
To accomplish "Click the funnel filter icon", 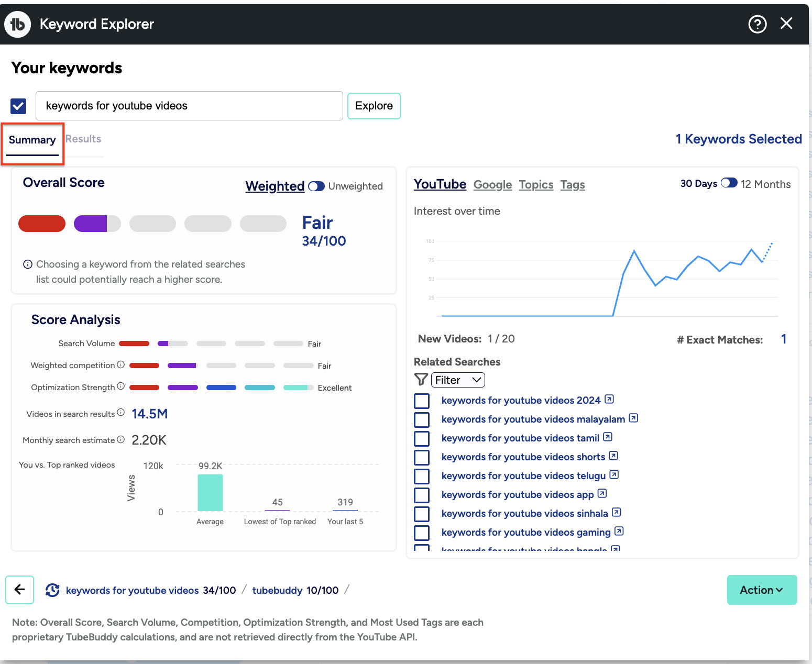I will click(421, 379).
